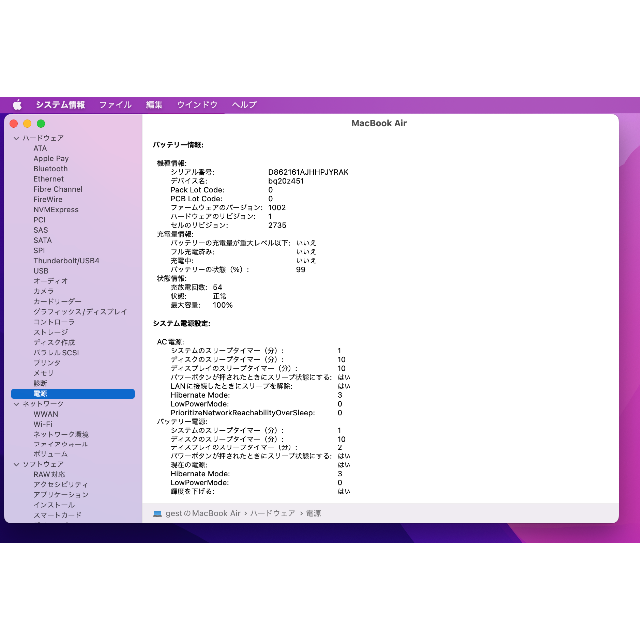Select Ethernet in the sidebar
640x640 pixels.
(x=49, y=179)
